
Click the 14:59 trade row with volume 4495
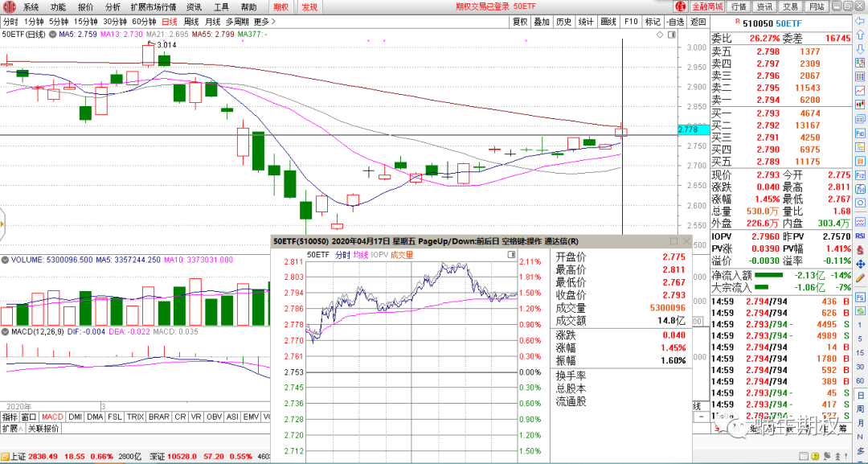tap(781, 324)
